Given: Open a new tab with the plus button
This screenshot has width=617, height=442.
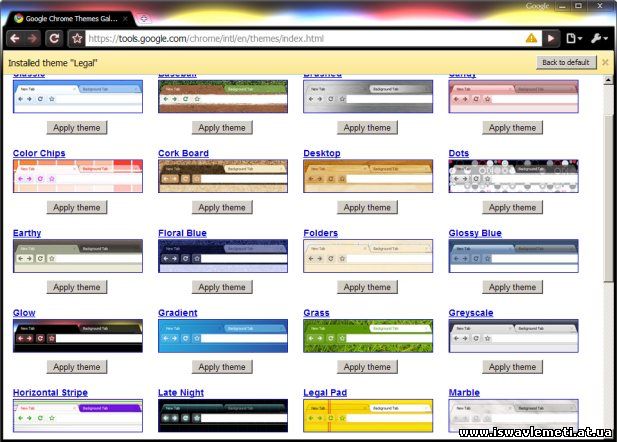Looking at the screenshot, I should point(144,18).
